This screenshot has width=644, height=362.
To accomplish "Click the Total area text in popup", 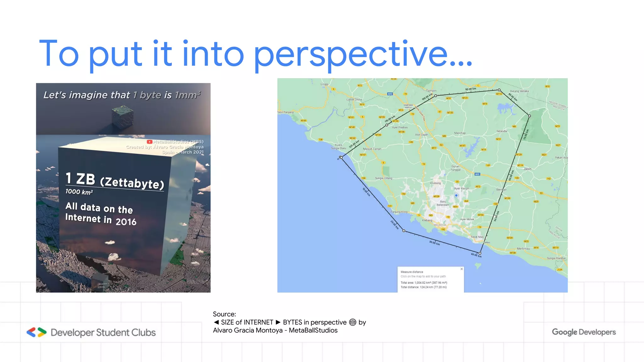I will [424, 283].
